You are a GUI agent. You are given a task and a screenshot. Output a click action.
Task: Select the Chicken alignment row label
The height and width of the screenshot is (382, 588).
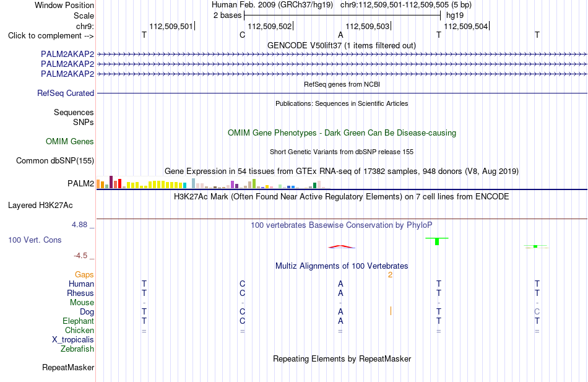click(x=79, y=330)
